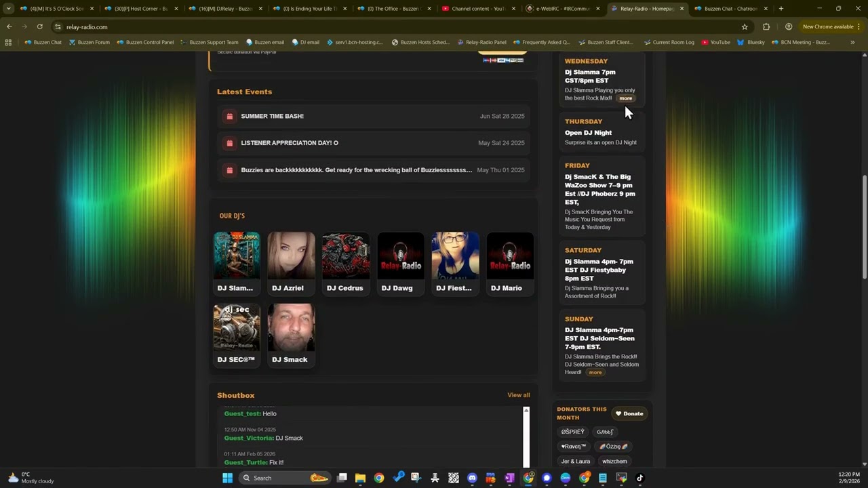Image resolution: width=868 pixels, height=488 pixels.
Task: Open the bookmarks apps grid icon
Action: click(x=8, y=42)
